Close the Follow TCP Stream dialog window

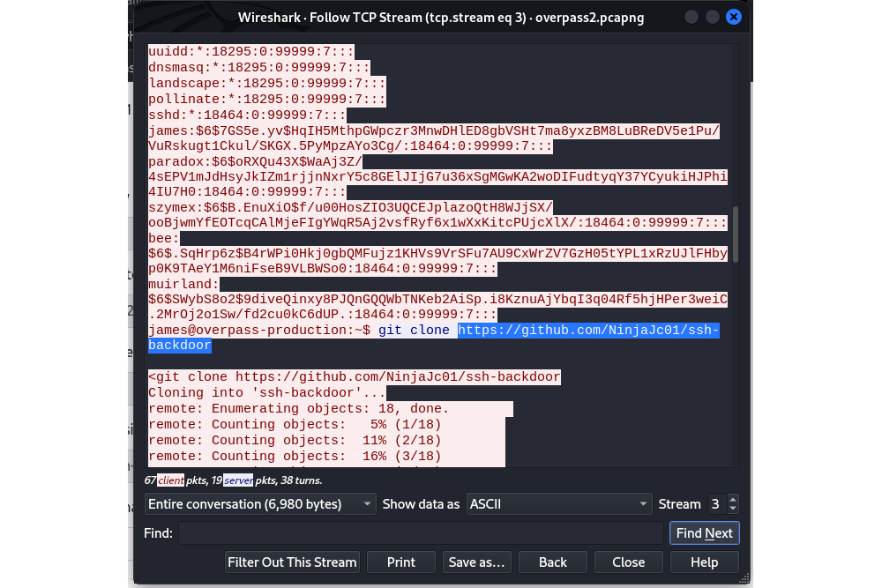(x=734, y=17)
